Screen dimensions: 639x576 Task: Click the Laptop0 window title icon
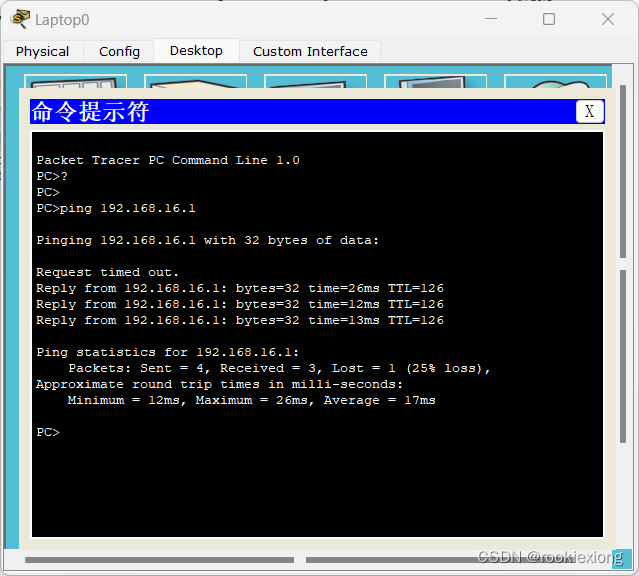20,19
